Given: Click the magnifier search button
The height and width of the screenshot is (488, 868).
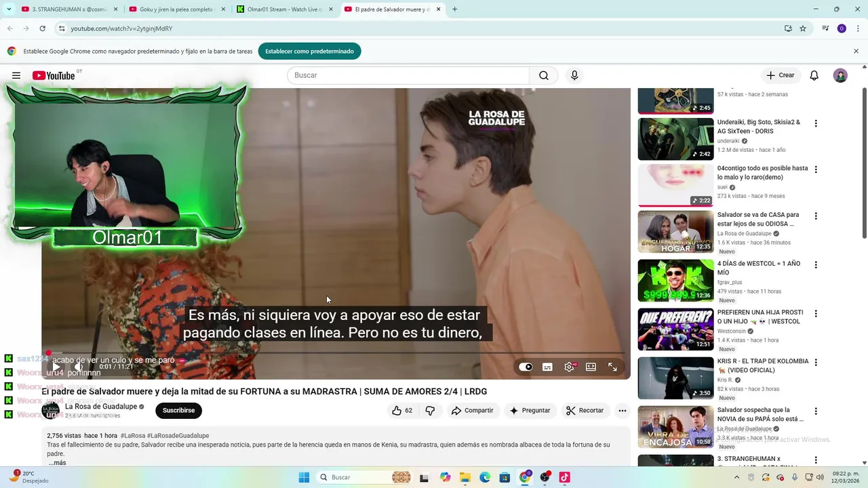Looking at the screenshot, I should point(544,75).
